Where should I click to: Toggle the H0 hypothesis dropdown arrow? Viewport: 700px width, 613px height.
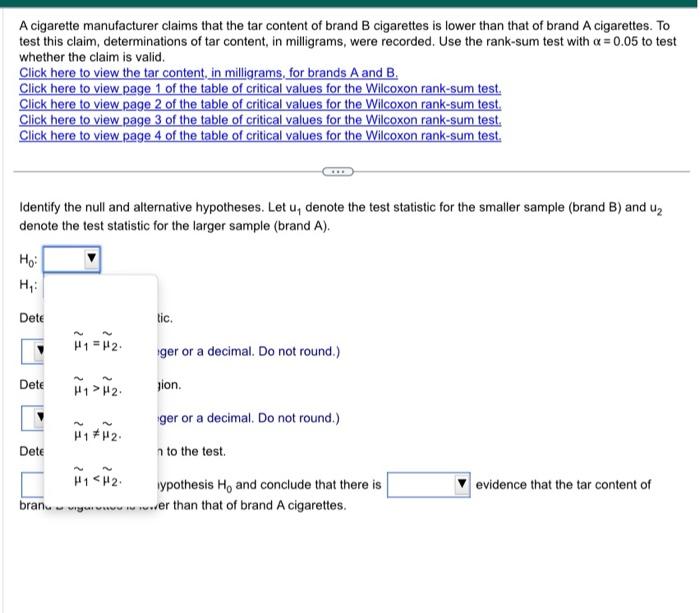(92, 259)
